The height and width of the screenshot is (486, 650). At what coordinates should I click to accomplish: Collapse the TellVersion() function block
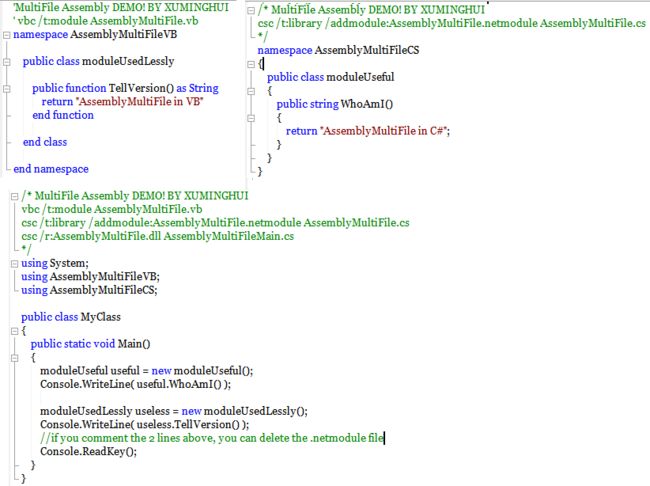click(x=7, y=89)
